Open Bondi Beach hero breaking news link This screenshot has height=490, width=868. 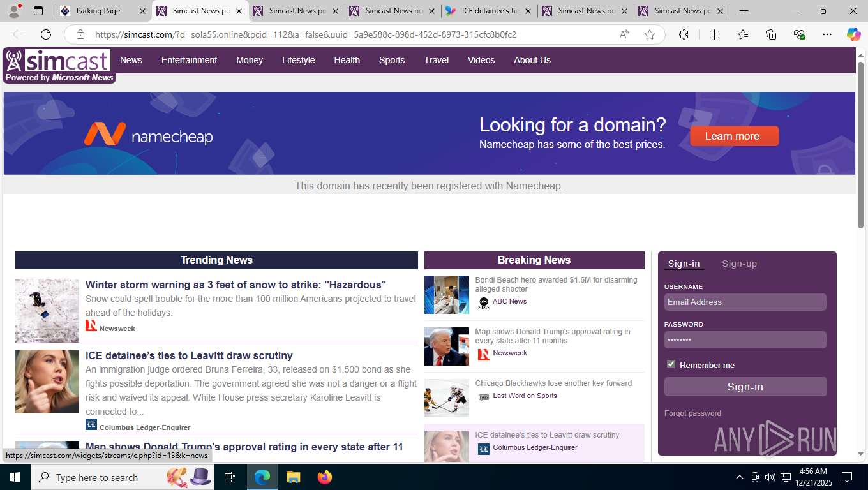(x=556, y=285)
